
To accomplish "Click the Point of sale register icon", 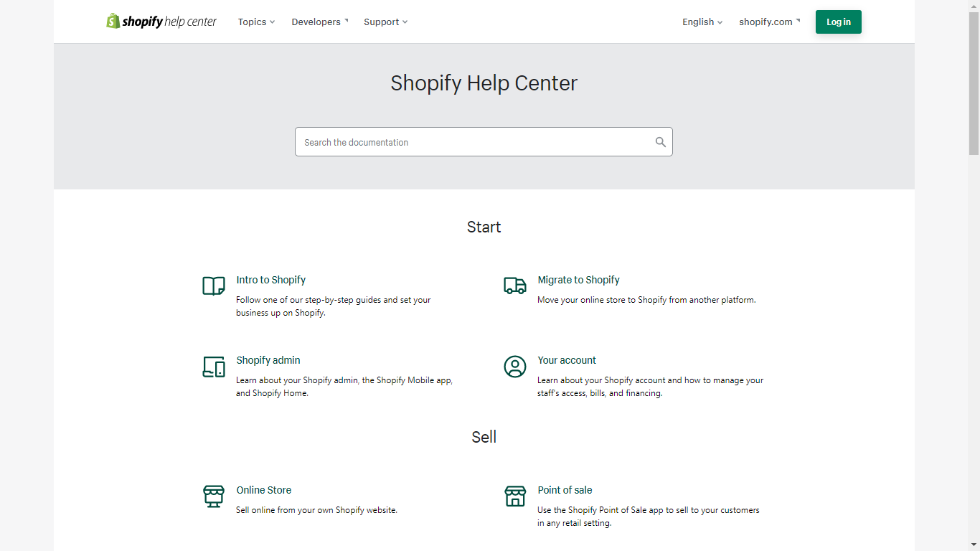I will (514, 496).
